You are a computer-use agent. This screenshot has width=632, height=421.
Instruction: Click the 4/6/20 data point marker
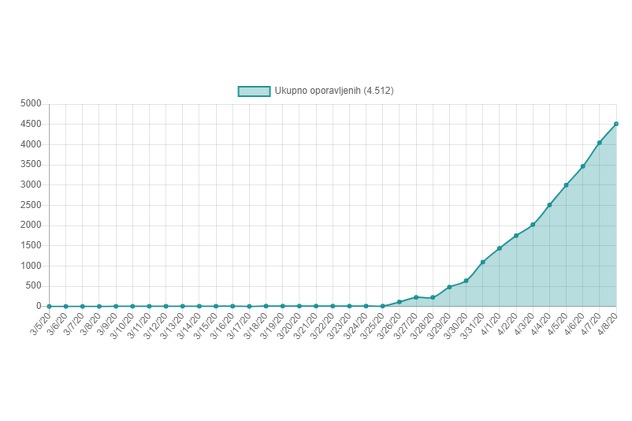583,166
